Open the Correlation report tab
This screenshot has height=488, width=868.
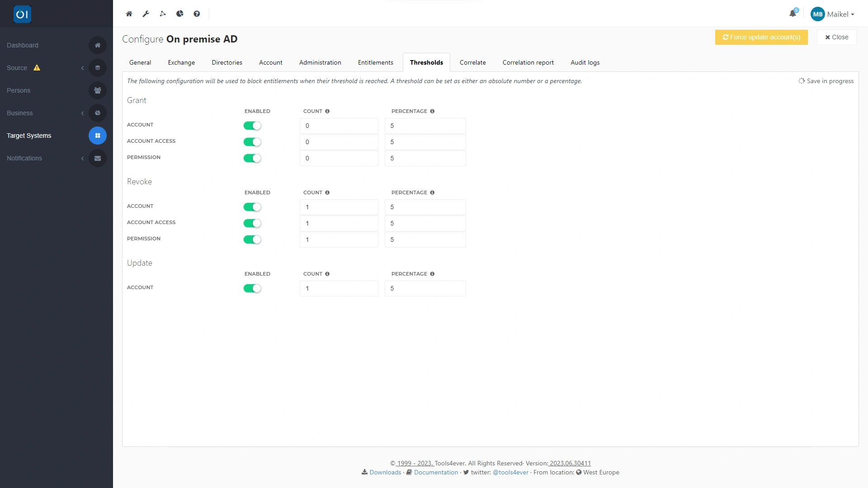click(528, 62)
